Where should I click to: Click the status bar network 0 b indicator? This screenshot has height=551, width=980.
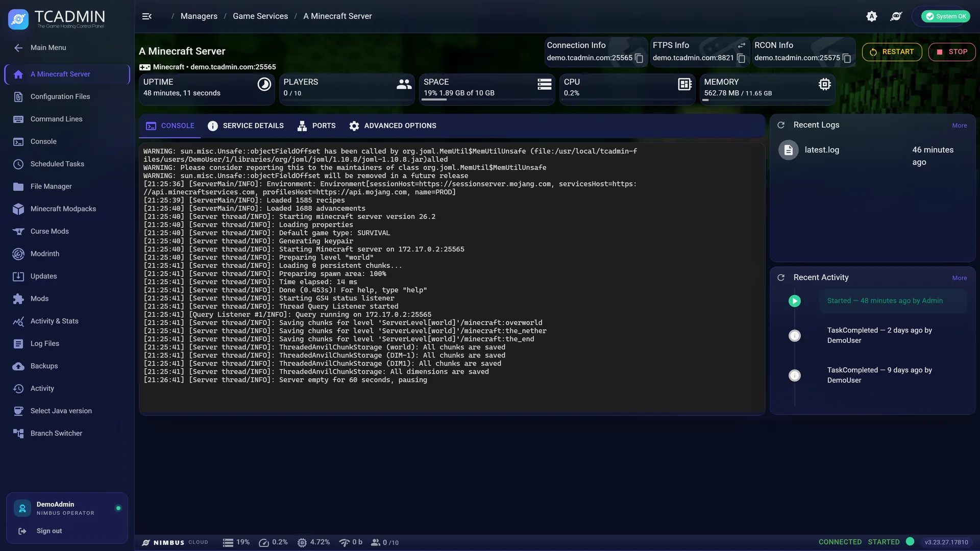coord(351,542)
